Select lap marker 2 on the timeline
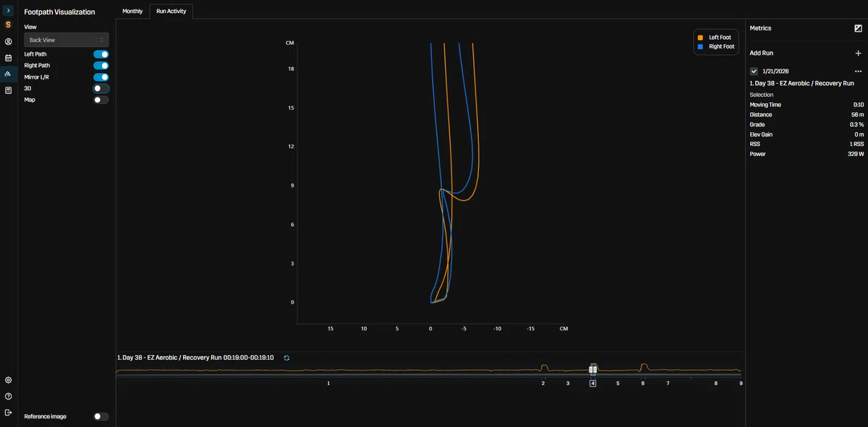 coord(543,384)
